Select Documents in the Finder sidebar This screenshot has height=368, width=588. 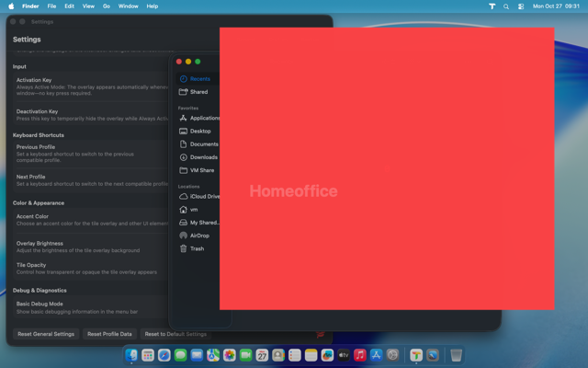pyautogui.click(x=198, y=144)
